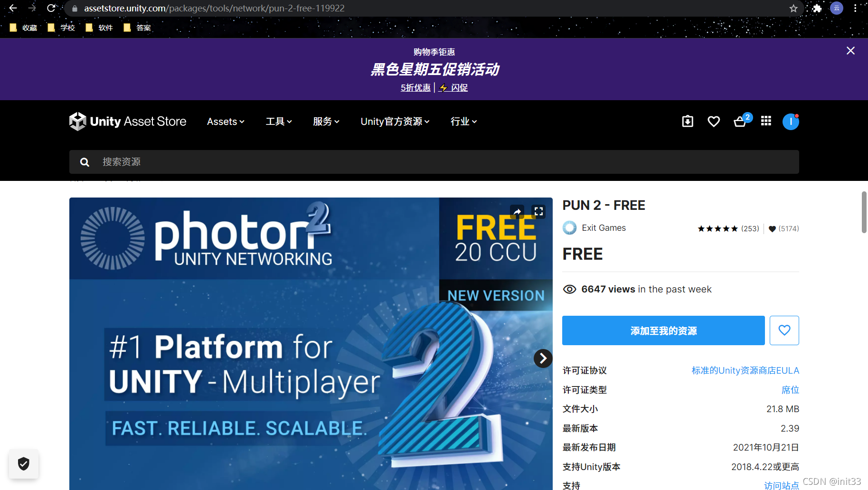
Task: Select the 2021年10月21日 release date
Action: point(766,447)
